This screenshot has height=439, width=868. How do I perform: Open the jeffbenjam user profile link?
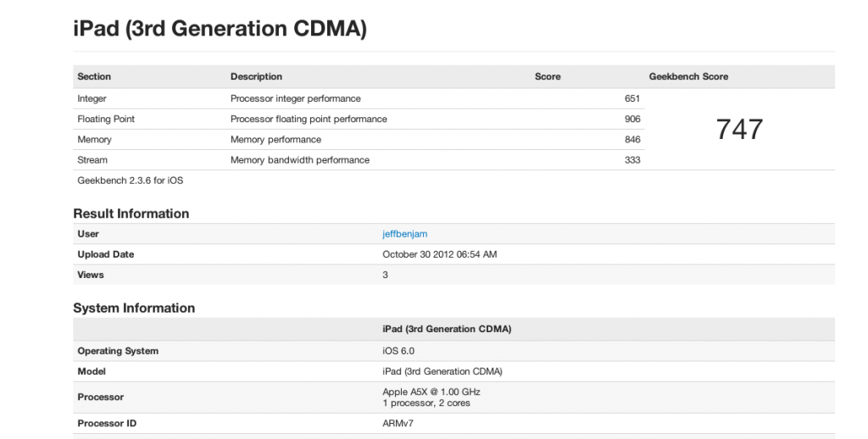[x=406, y=234]
